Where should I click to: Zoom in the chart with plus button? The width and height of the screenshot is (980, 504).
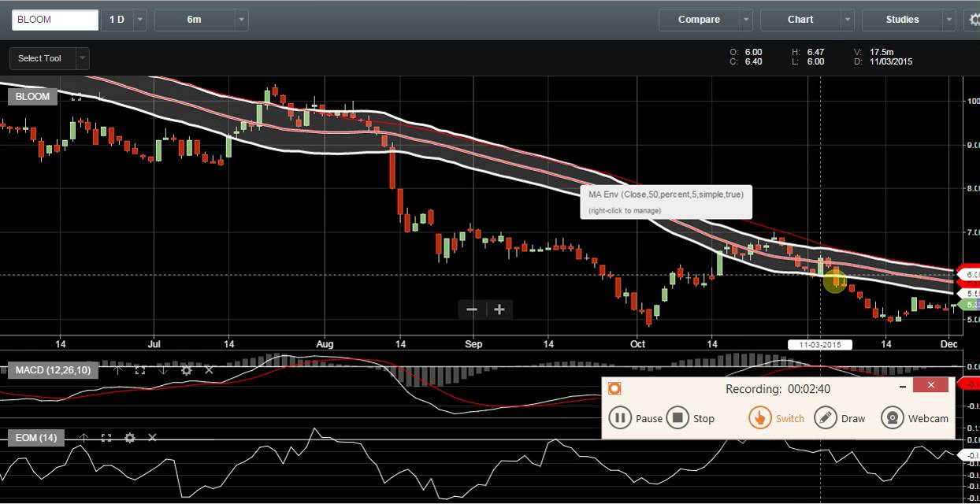(499, 309)
